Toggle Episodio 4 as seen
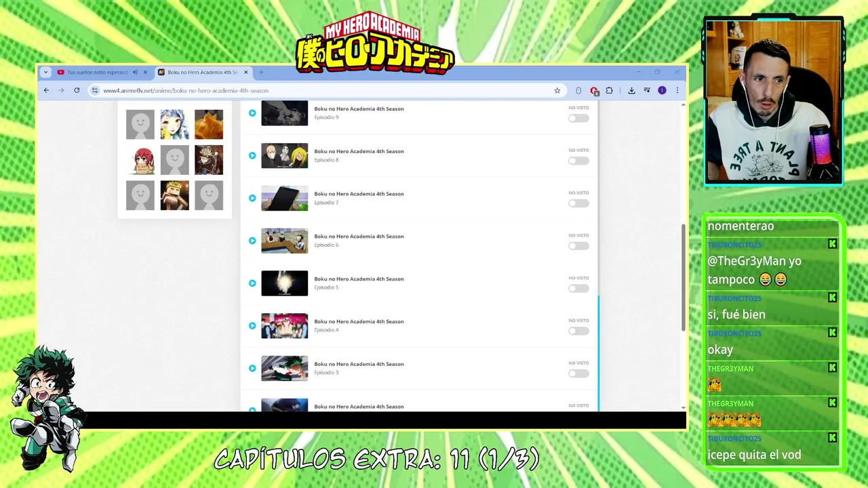Screen dimensions: 868x488 [x=578, y=331]
